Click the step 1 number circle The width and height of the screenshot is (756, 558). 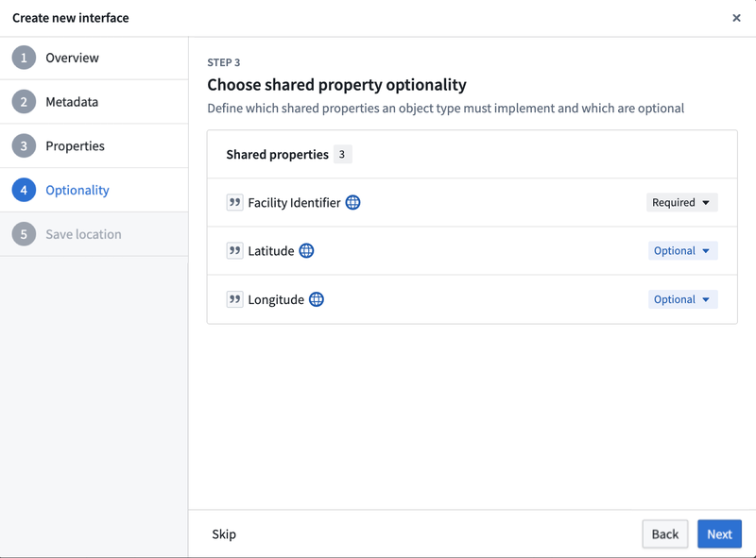pyautogui.click(x=24, y=58)
